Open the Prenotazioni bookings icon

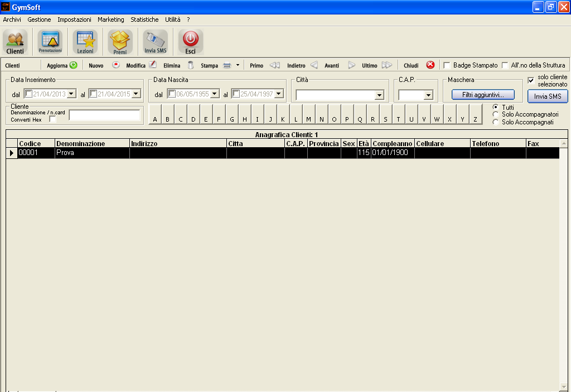50,42
